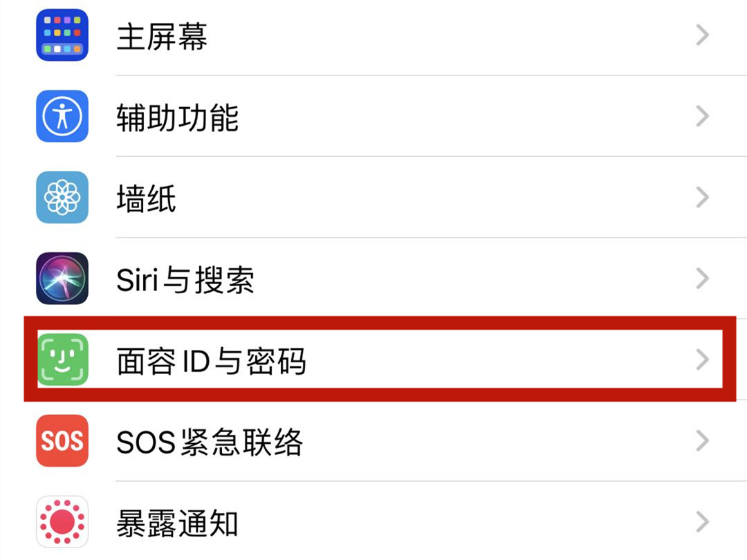Screen dimensions: 747x560
Task: Click the chevron beside 面容 ID与密码
Action: [x=703, y=360]
